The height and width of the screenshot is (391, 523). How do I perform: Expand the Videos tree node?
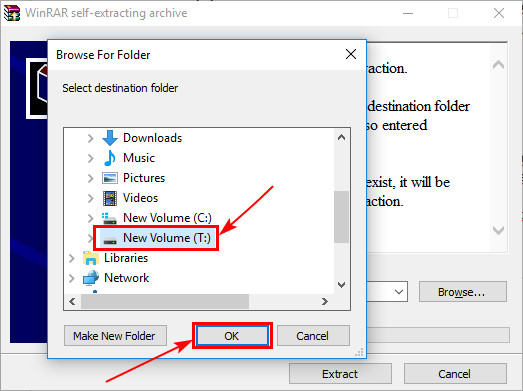tap(90, 198)
